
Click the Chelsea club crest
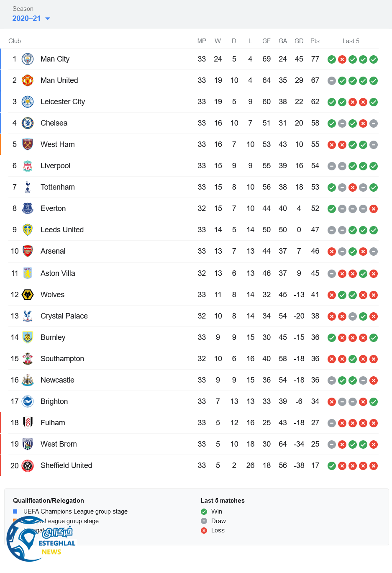[x=28, y=123]
